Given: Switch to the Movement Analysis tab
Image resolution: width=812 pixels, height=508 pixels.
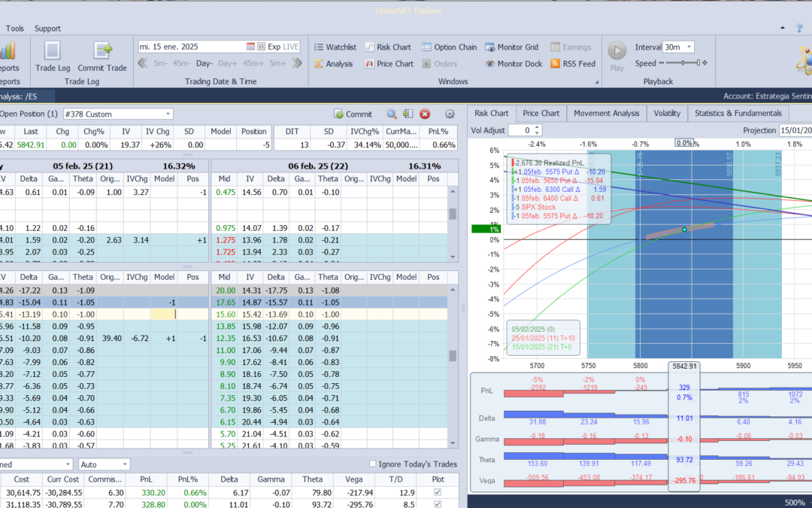Looking at the screenshot, I should pos(606,113).
